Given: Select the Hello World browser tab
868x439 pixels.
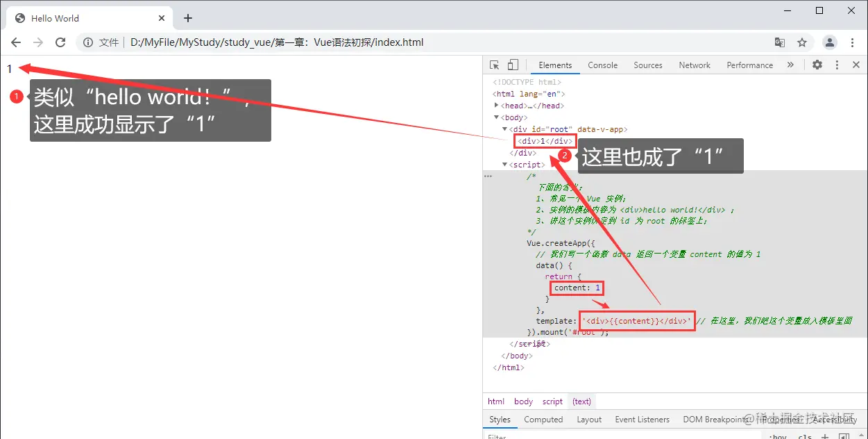Looking at the screenshot, I should (x=89, y=18).
